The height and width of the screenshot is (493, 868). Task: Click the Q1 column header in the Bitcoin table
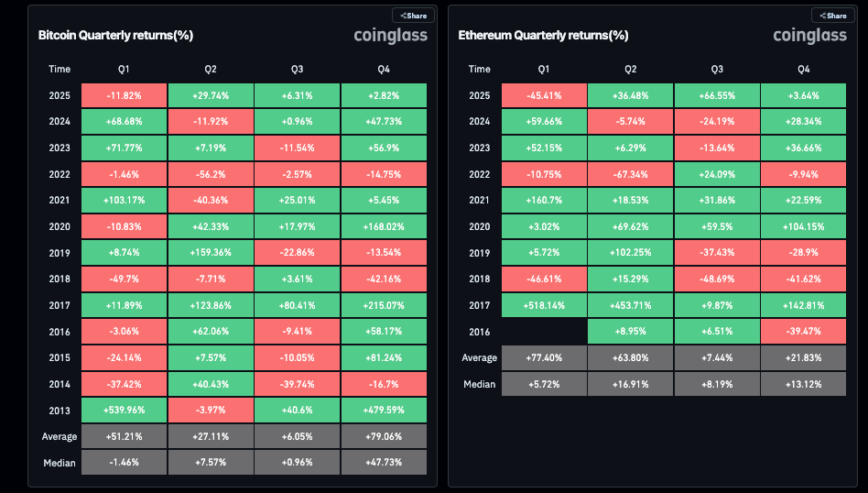point(124,69)
